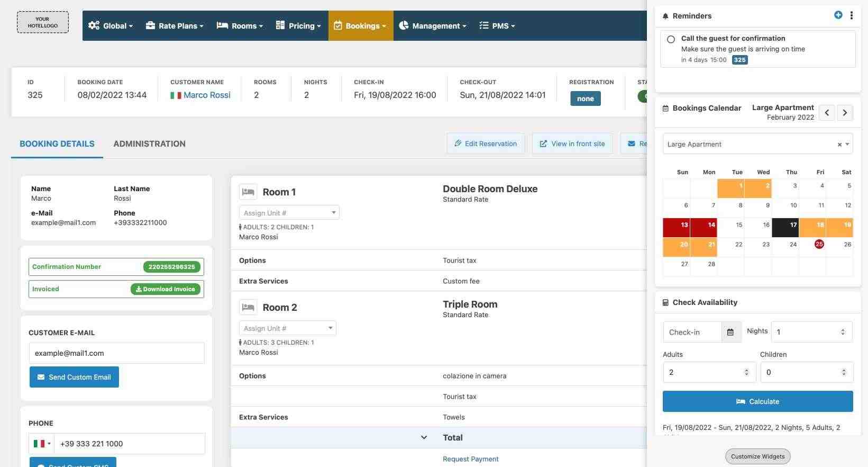Click the Calculate button
868x467 pixels.
757,401
